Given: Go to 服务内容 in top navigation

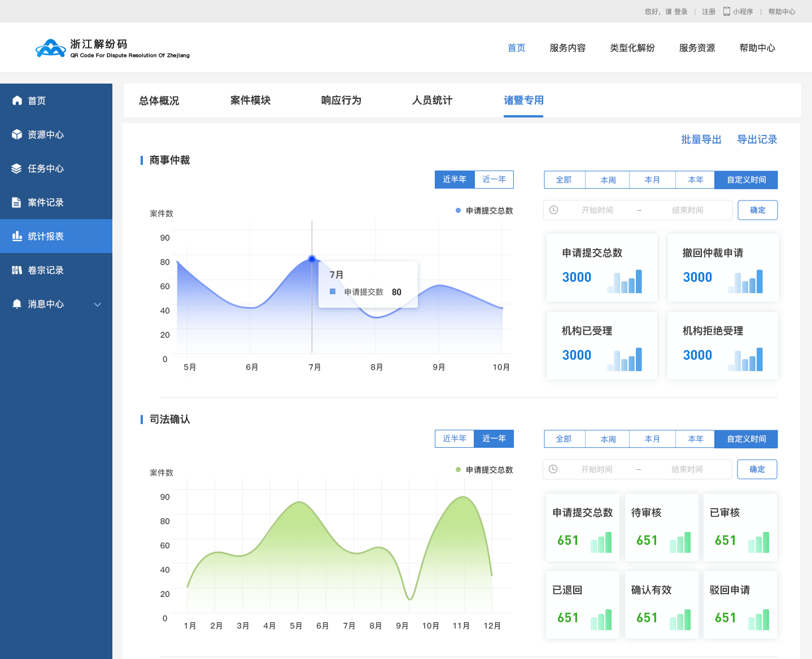Looking at the screenshot, I should coord(567,48).
